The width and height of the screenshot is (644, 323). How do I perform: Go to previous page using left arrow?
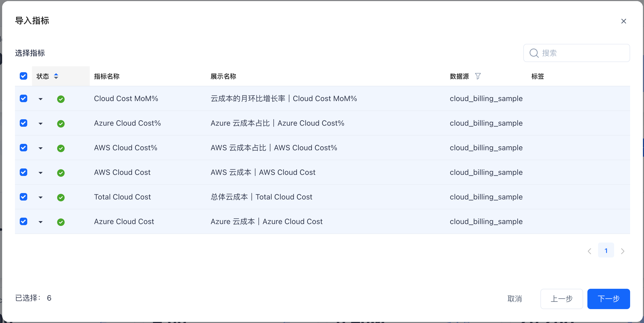click(590, 251)
